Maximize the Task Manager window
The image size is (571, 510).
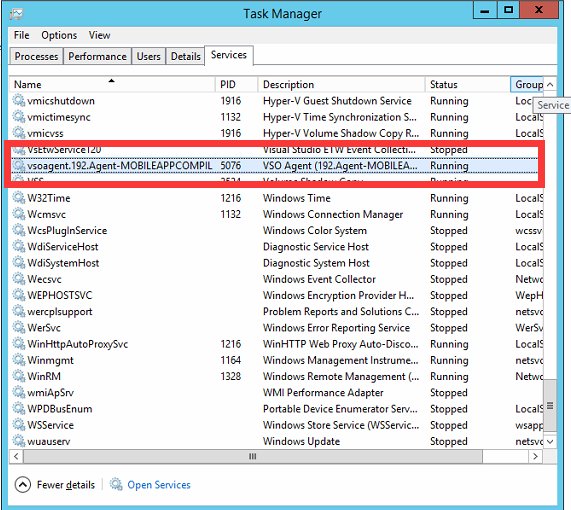[x=508, y=10]
